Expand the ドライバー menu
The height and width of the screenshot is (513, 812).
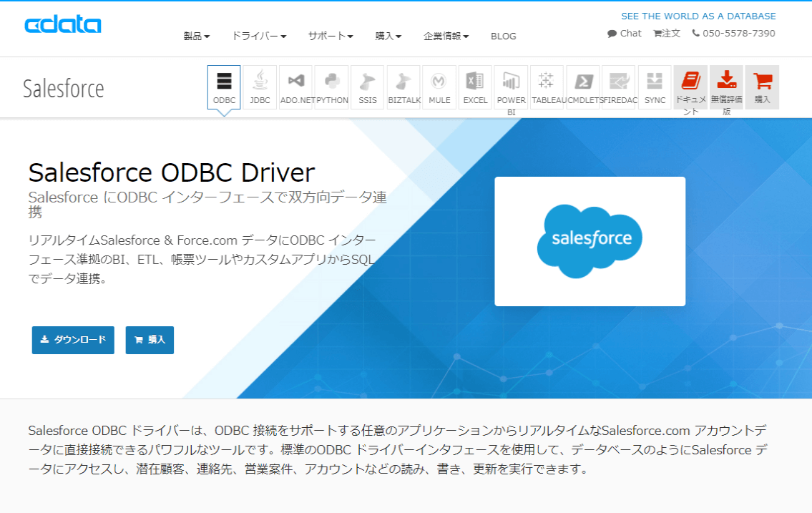coord(259,36)
